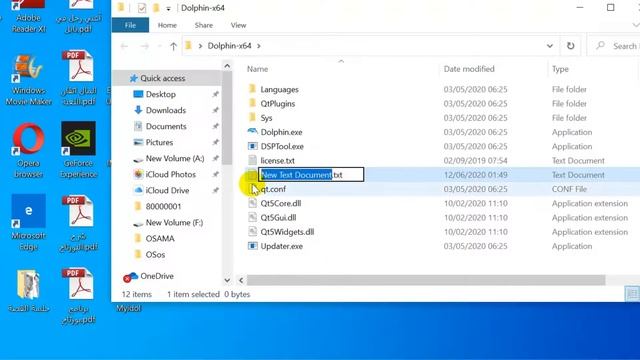Click the navigation pane scroll-up arrow

(227, 66)
